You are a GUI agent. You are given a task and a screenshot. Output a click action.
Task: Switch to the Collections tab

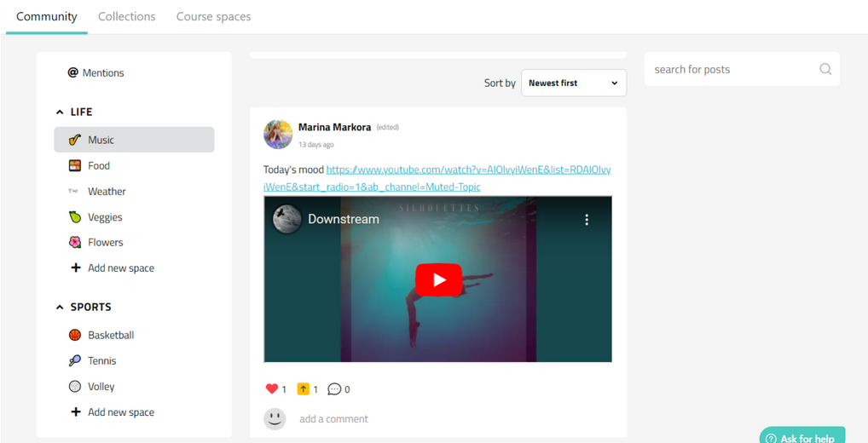pyautogui.click(x=127, y=16)
